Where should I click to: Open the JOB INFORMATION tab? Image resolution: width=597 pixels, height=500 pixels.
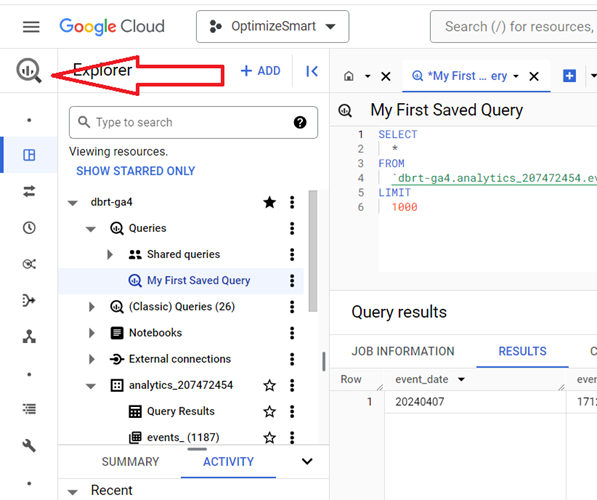click(403, 351)
